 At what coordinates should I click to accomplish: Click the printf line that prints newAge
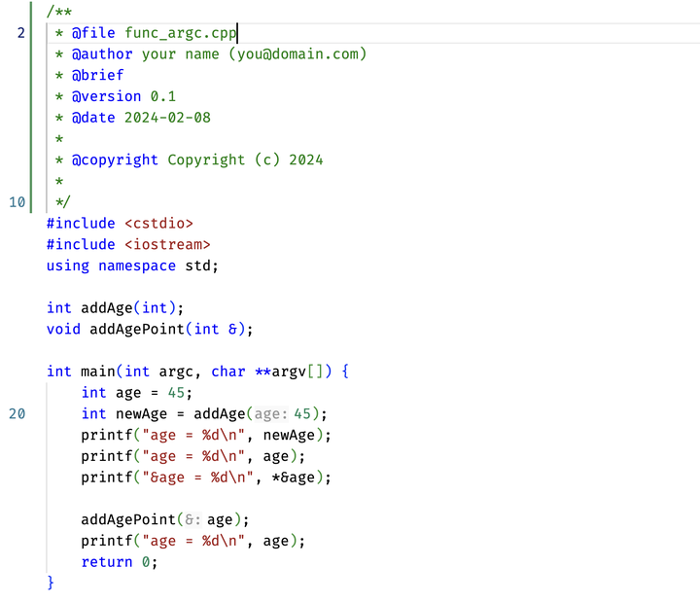tap(206, 436)
